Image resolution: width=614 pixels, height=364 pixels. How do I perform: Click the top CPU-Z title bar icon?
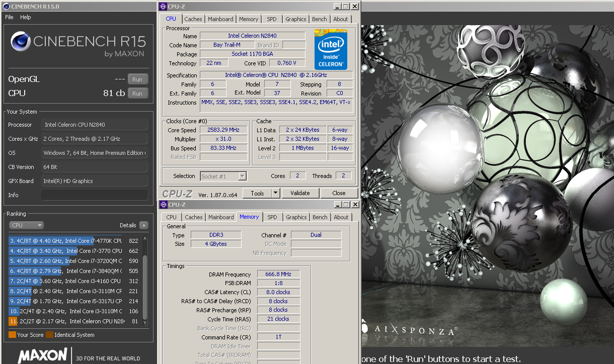(x=164, y=7)
